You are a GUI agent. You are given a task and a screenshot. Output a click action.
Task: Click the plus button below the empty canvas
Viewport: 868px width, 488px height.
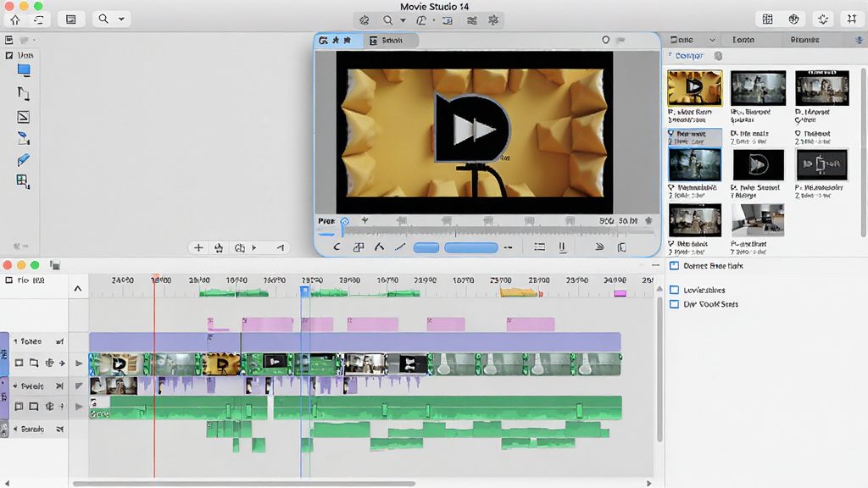click(x=198, y=248)
